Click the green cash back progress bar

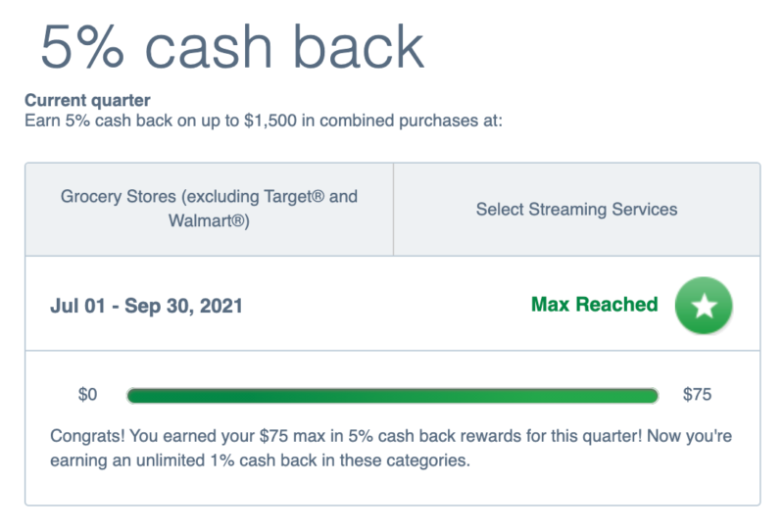[392, 396]
